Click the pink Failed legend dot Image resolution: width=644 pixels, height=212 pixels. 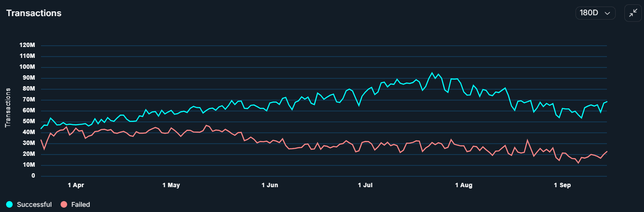[x=64, y=205]
